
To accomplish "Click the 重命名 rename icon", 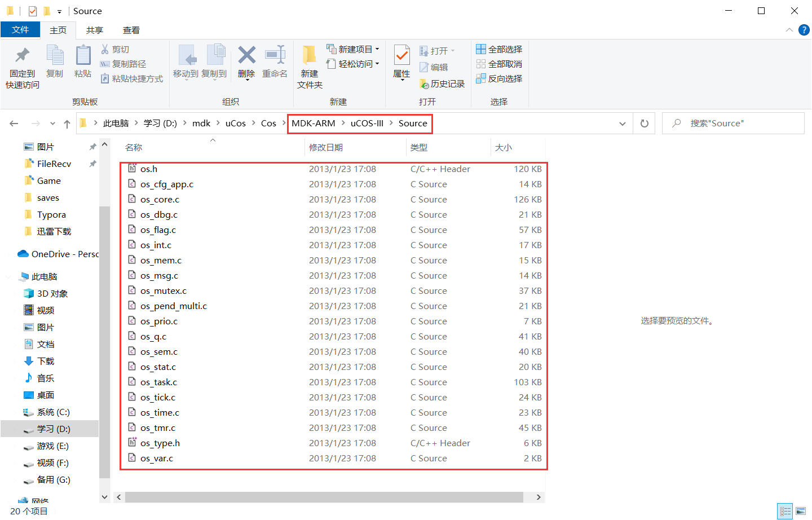I will click(275, 55).
